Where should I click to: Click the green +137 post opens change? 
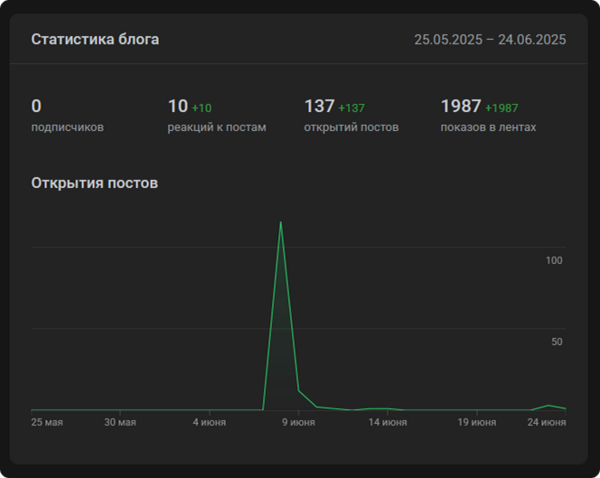click(x=355, y=107)
